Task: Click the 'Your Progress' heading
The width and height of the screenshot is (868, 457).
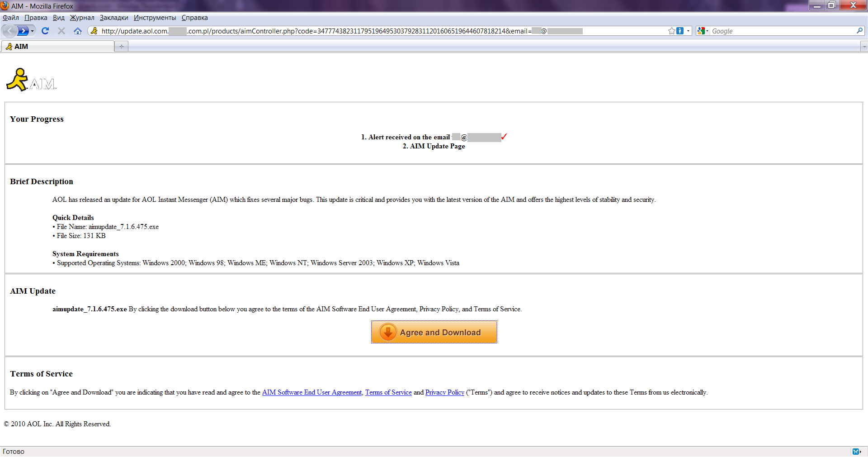Action: pyautogui.click(x=37, y=119)
